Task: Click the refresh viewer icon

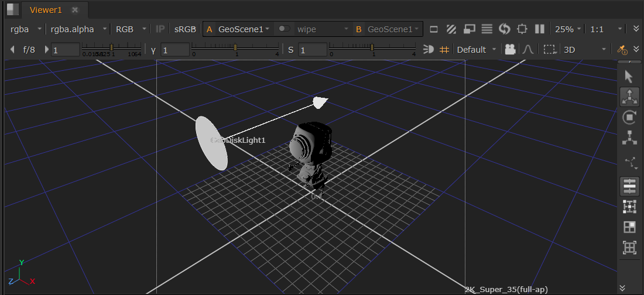Action: click(505, 29)
